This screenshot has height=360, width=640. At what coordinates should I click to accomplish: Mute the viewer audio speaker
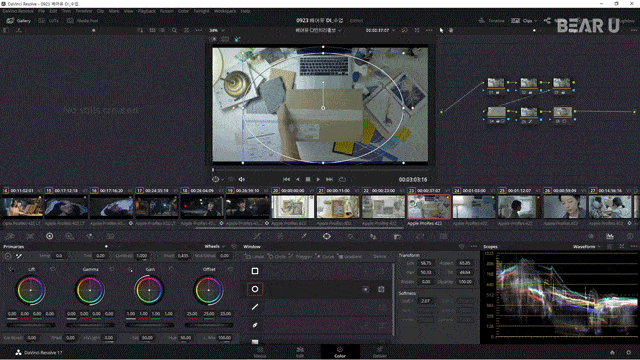[x=242, y=179]
